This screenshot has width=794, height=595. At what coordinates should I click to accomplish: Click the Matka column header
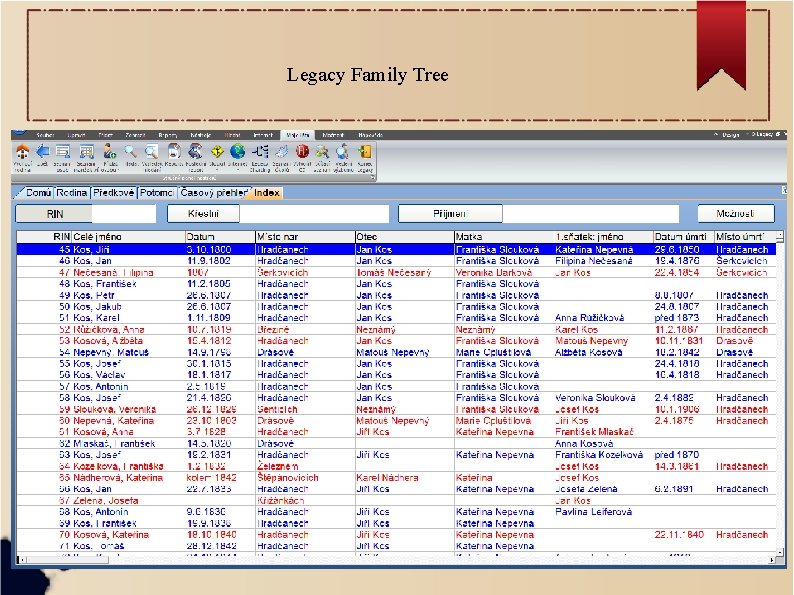504,236
